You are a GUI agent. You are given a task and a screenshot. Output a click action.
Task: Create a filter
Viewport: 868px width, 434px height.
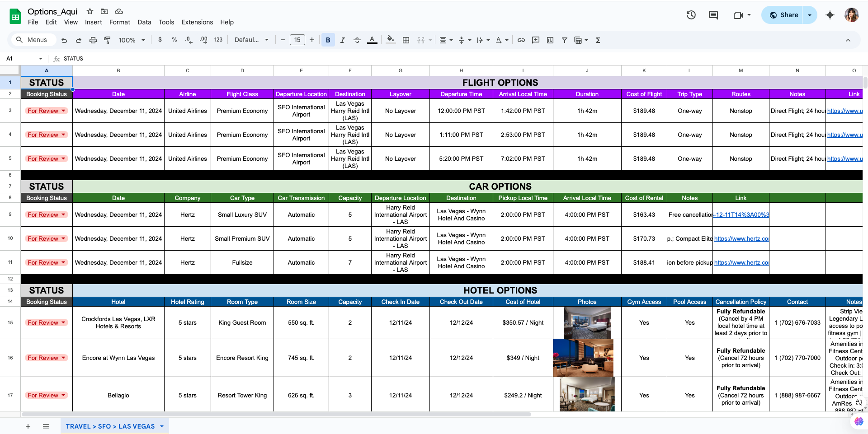pyautogui.click(x=565, y=40)
